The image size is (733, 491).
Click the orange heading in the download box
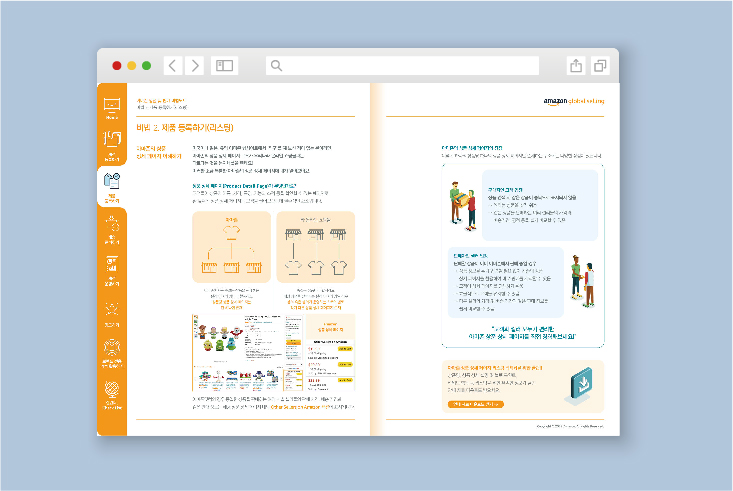tap(495, 368)
